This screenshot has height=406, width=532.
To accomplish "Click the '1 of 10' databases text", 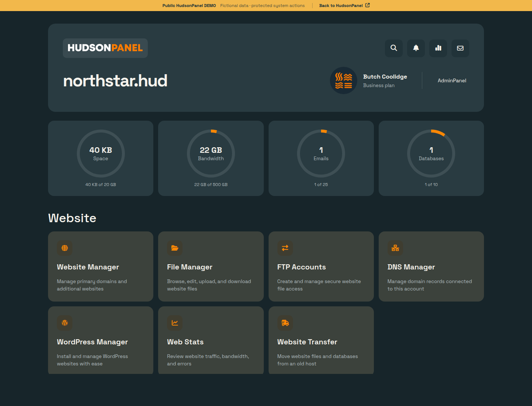I will tap(431, 185).
